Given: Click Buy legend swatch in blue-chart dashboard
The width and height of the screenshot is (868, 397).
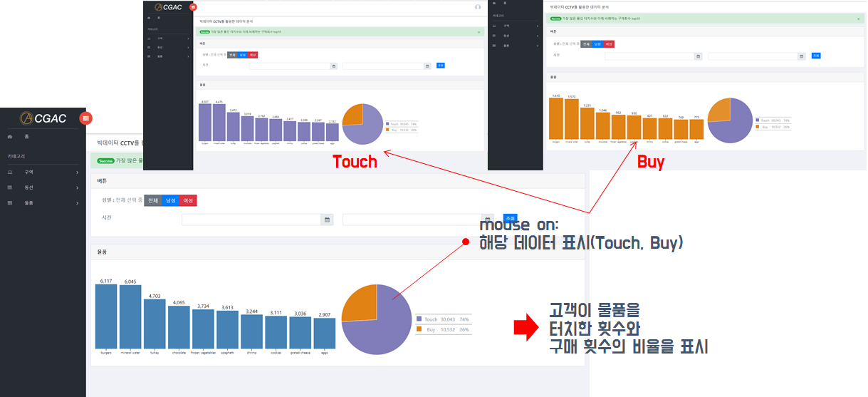Looking at the screenshot, I should click(419, 330).
